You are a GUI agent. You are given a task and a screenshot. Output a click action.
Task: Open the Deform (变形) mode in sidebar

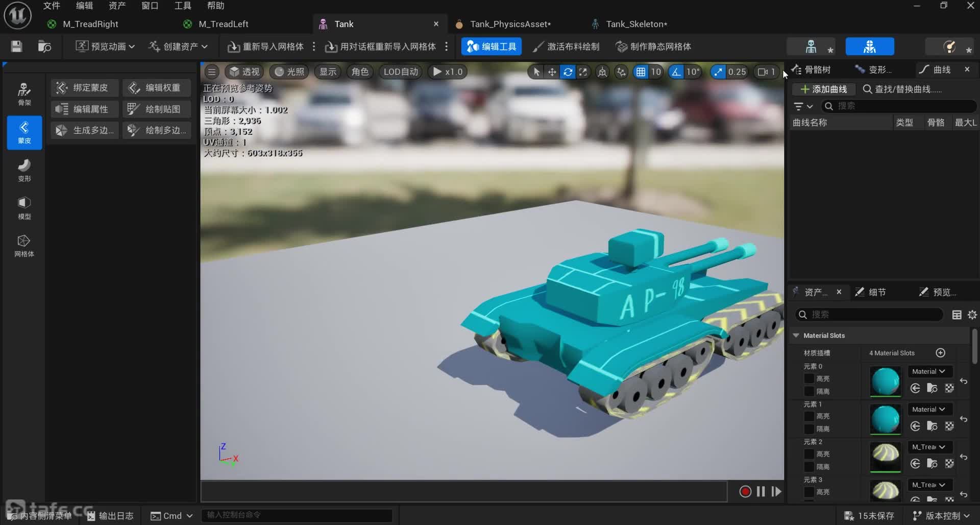(x=24, y=170)
